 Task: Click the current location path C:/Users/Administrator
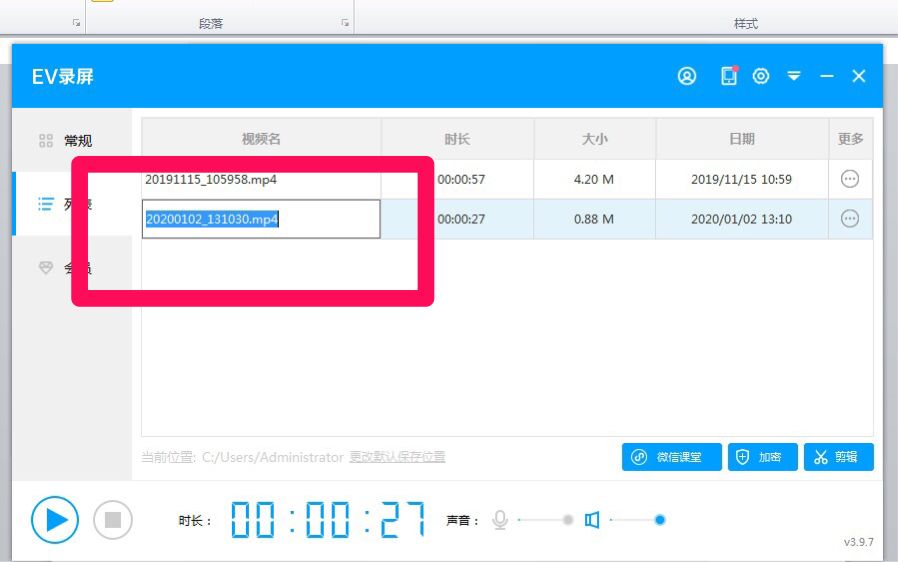(273, 457)
